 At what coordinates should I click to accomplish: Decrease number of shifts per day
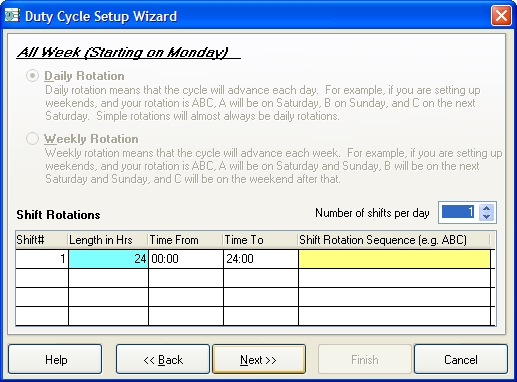click(486, 216)
